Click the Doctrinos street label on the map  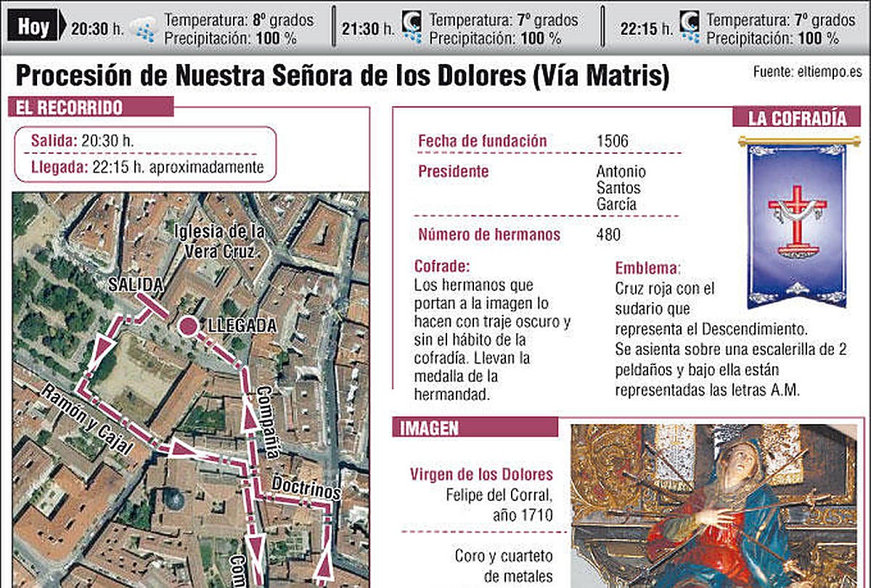306,486
